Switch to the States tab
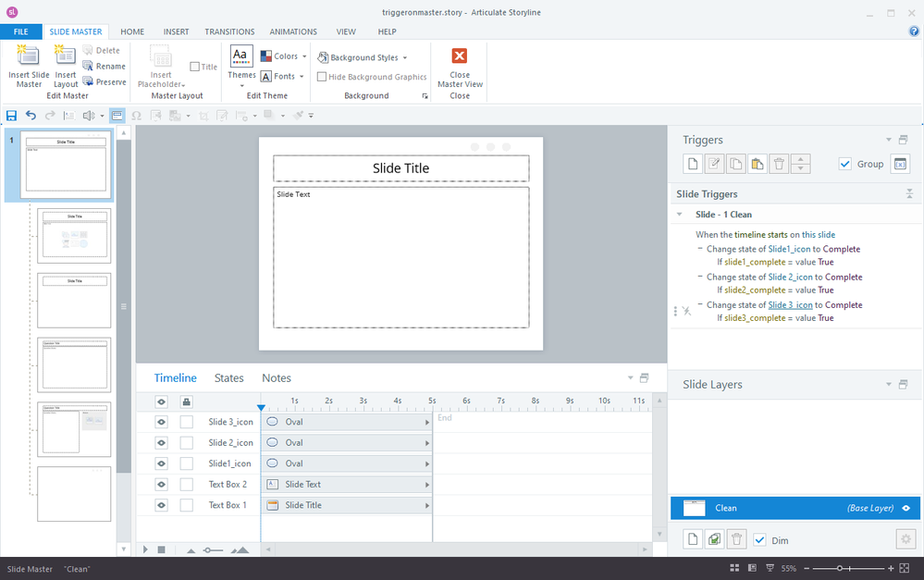Viewport: 924px width, 580px height. (228, 377)
